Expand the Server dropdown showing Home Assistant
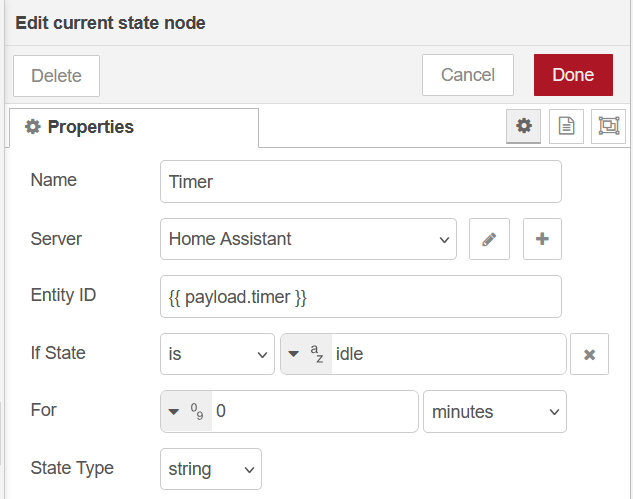The height and width of the screenshot is (499, 633). click(x=308, y=239)
